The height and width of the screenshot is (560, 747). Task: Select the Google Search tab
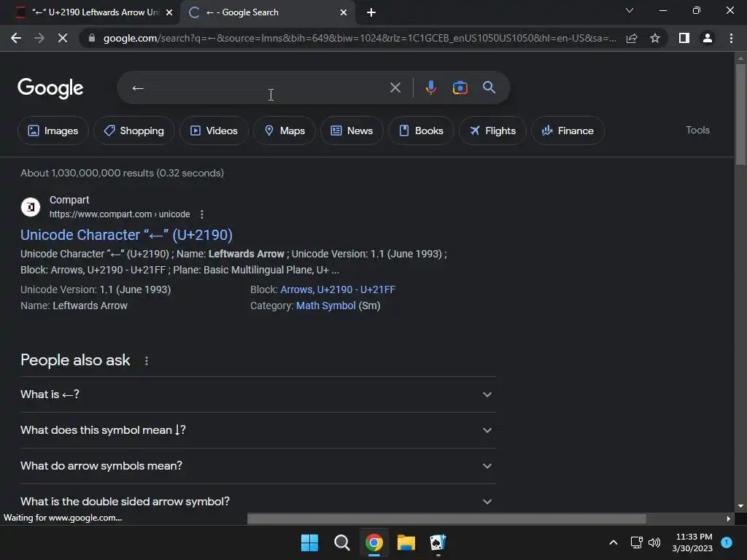coord(267,12)
